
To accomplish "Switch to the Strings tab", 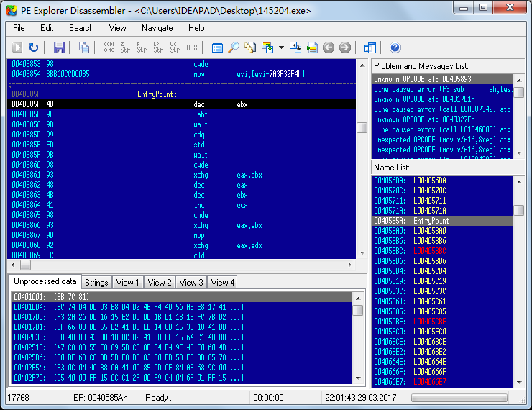I will (x=96, y=283).
